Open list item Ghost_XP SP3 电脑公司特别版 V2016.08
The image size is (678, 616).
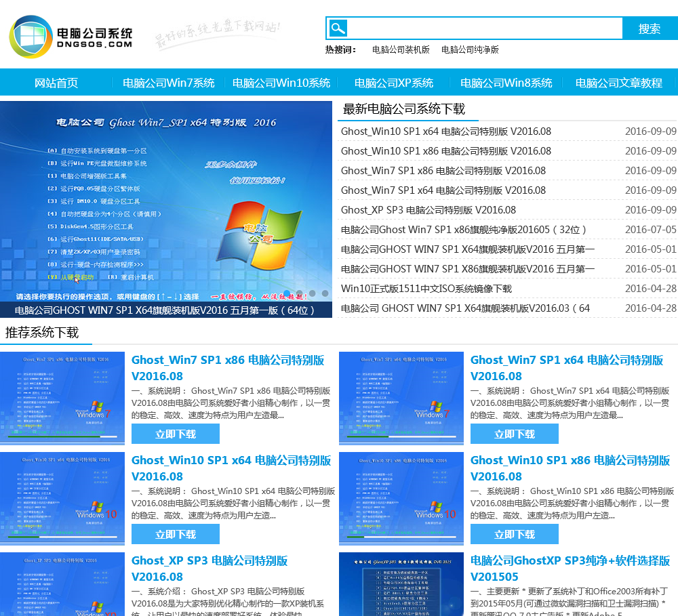[428, 210]
